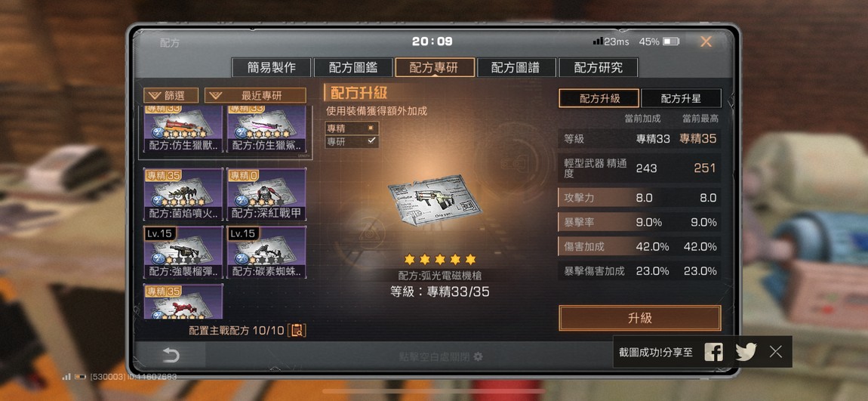Screen dimensions: 868x401
Task: Pick the 碳素蜘蛛 Lv.15 formula
Action: click(x=266, y=252)
